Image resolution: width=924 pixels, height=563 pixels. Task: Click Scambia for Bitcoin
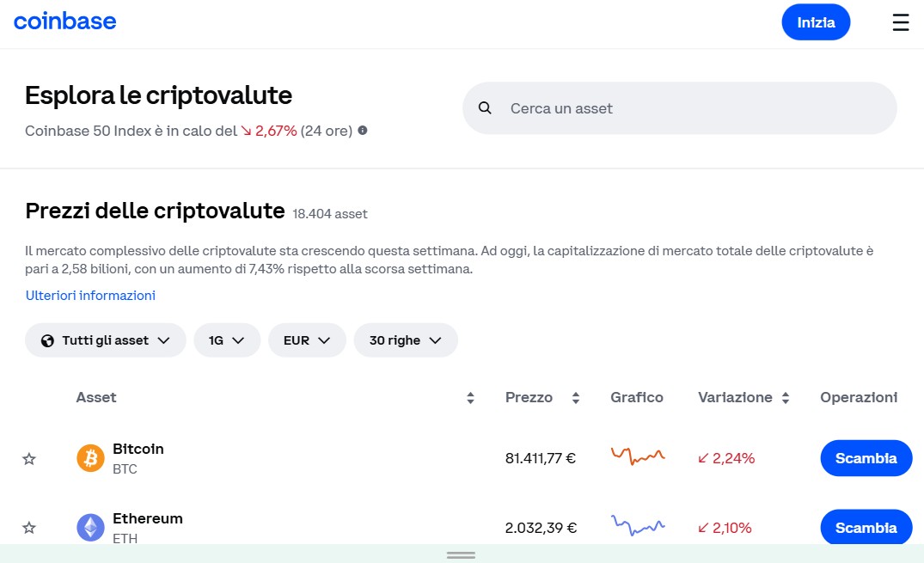tap(866, 458)
